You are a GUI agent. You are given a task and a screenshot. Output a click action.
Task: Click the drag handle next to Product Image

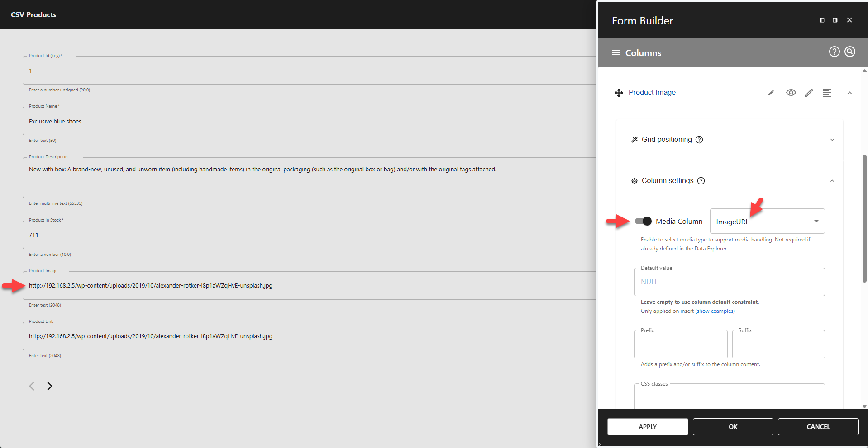point(619,92)
